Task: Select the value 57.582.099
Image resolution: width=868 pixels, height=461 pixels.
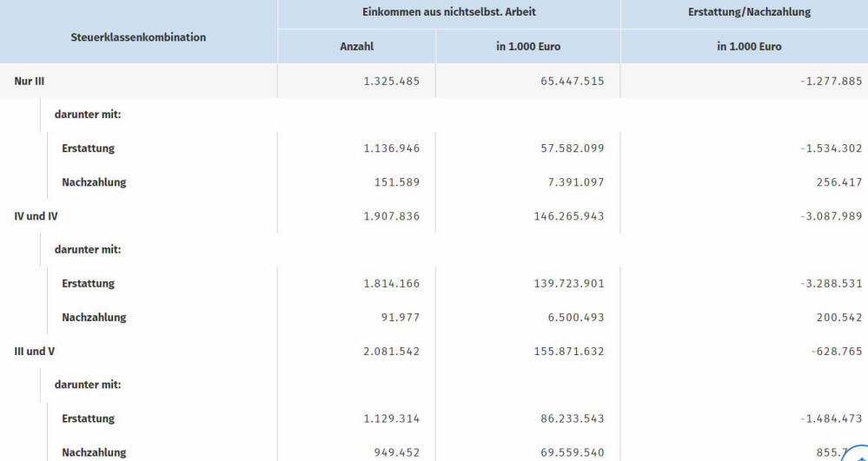Action: pos(572,148)
